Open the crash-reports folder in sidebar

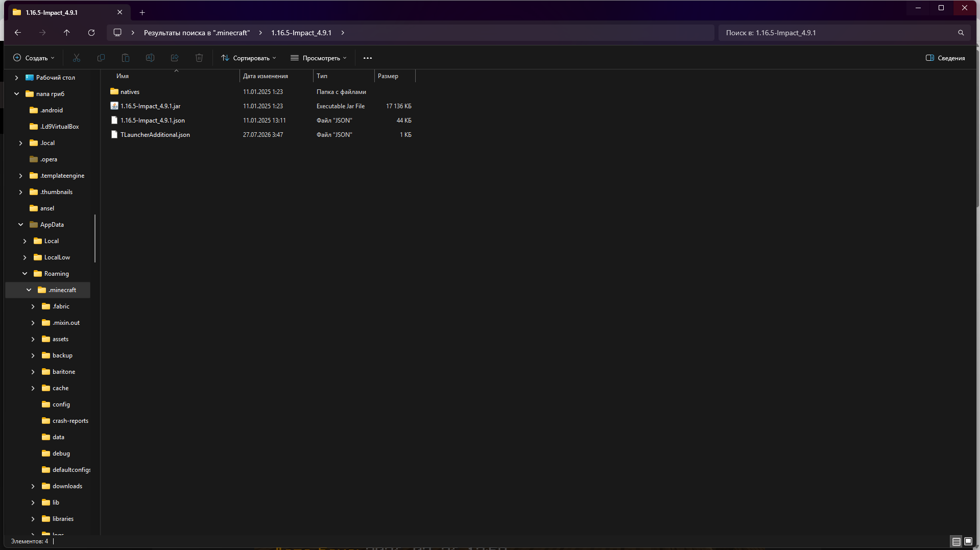pyautogui.click(x=65, y=421)
